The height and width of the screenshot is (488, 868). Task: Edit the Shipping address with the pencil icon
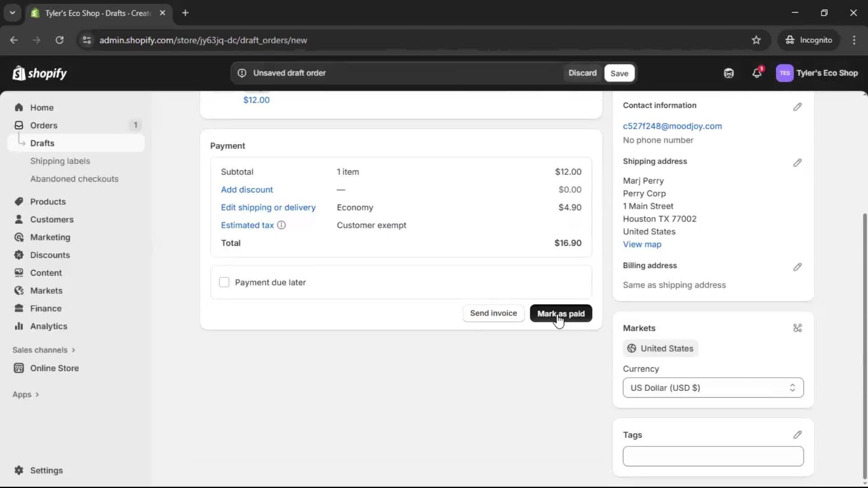[x=797, y=163]
